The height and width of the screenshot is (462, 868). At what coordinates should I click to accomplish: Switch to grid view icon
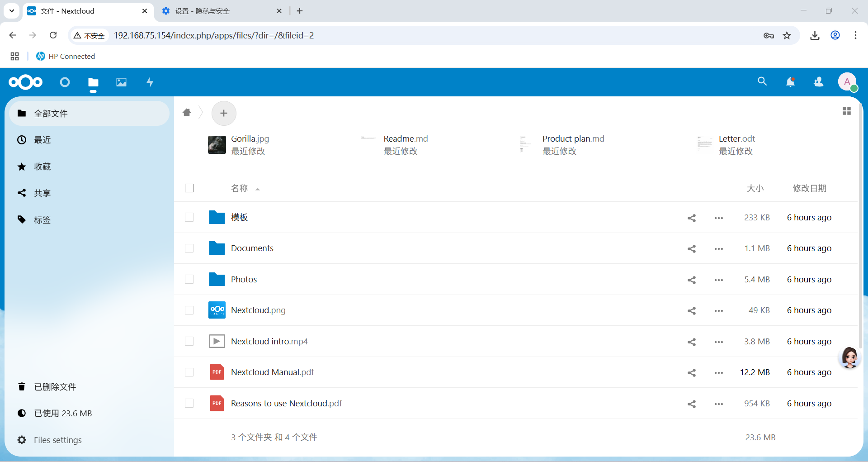[847, 111]
